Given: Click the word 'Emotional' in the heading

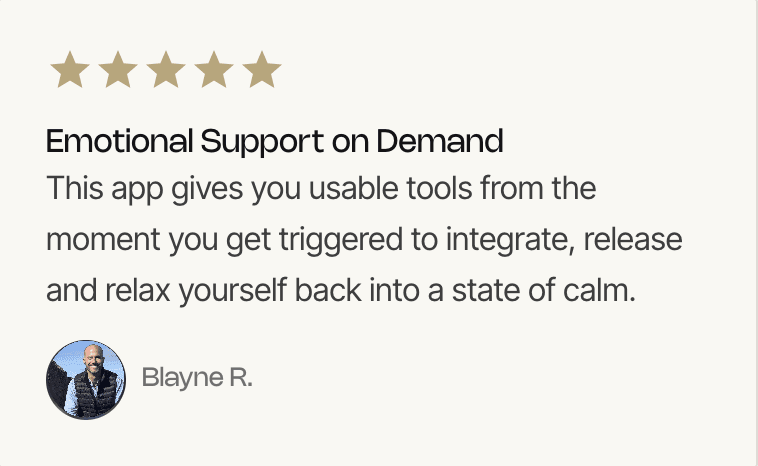Looking at the screenshot, I should pyautogui.click(x=119, y=141).
